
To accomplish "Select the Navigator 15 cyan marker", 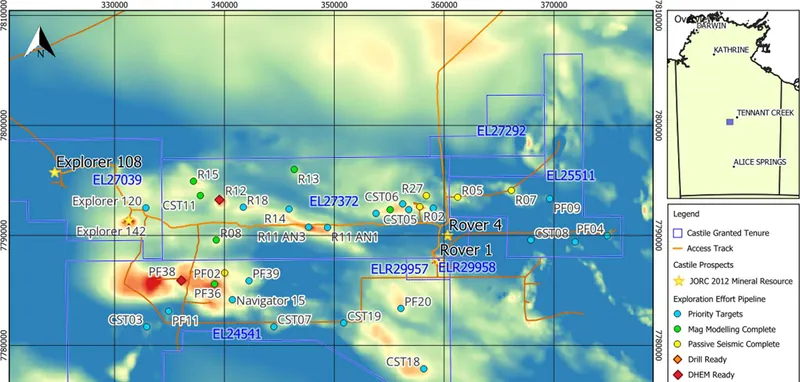I will 232,300.
